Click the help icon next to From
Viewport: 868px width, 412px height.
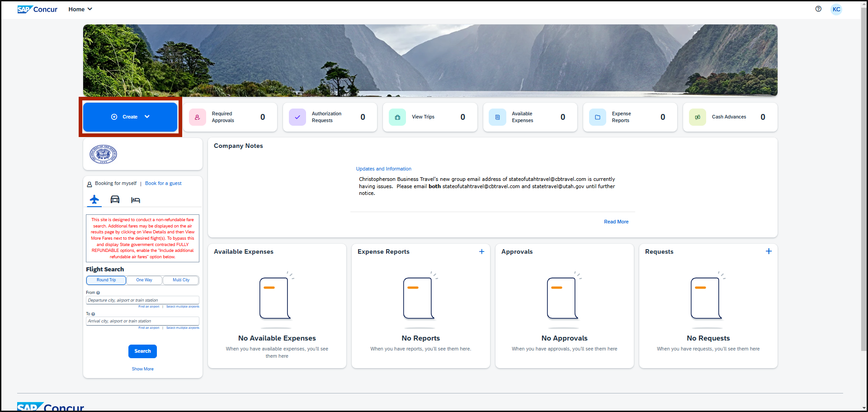(x=98, y=293)
